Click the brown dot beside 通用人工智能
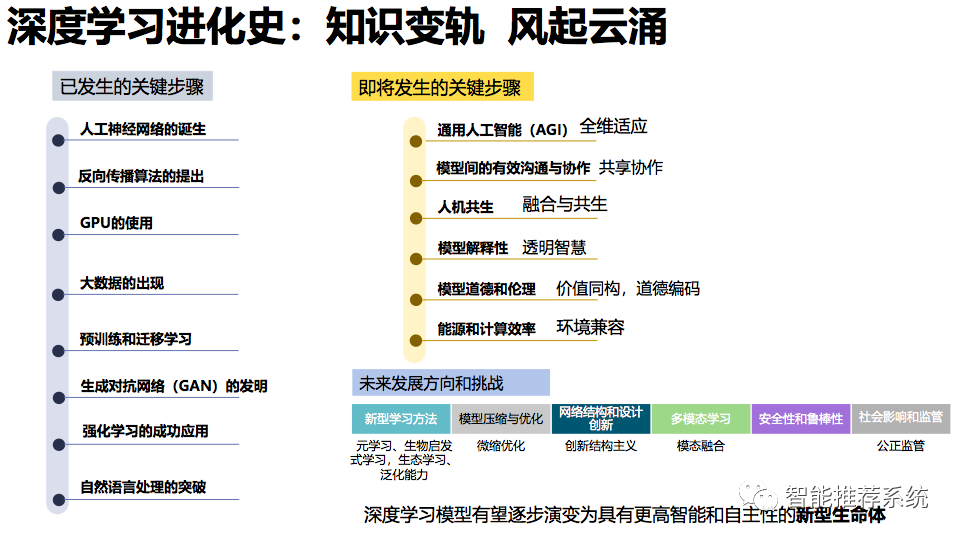This screenshot has width=960, height=540. pos(416,141)
